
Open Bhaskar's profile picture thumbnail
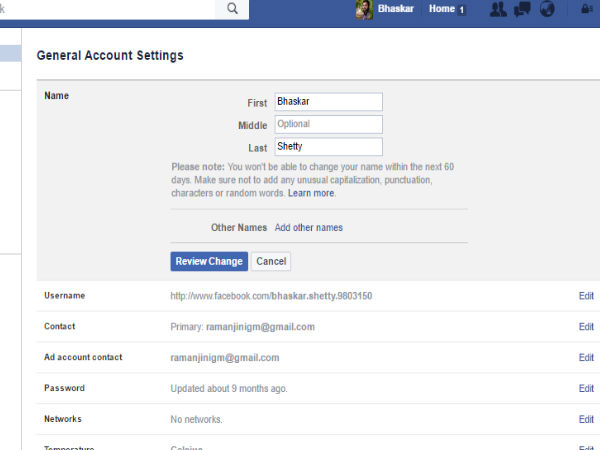pyautogui.click(x=364, y=9)
